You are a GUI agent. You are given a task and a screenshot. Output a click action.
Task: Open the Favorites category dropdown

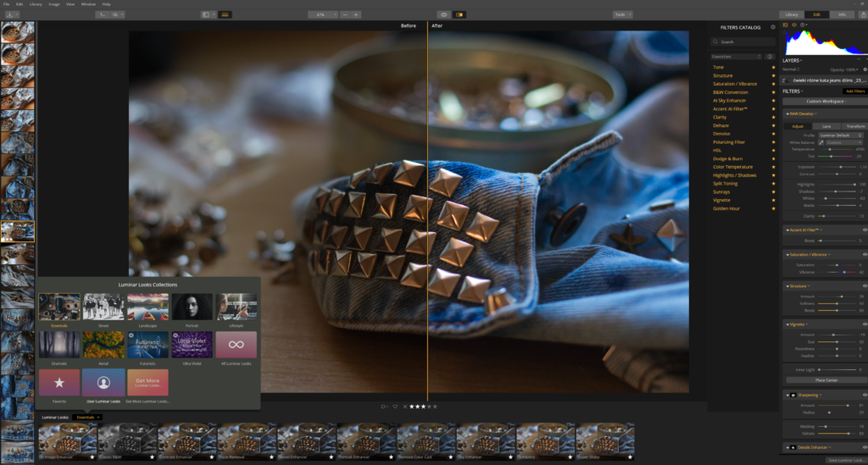pos(737,57)
